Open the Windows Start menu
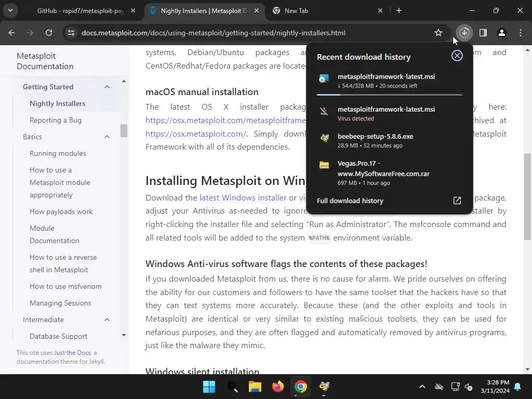Viewport: 532px width, 399px height. pos(209,387)
